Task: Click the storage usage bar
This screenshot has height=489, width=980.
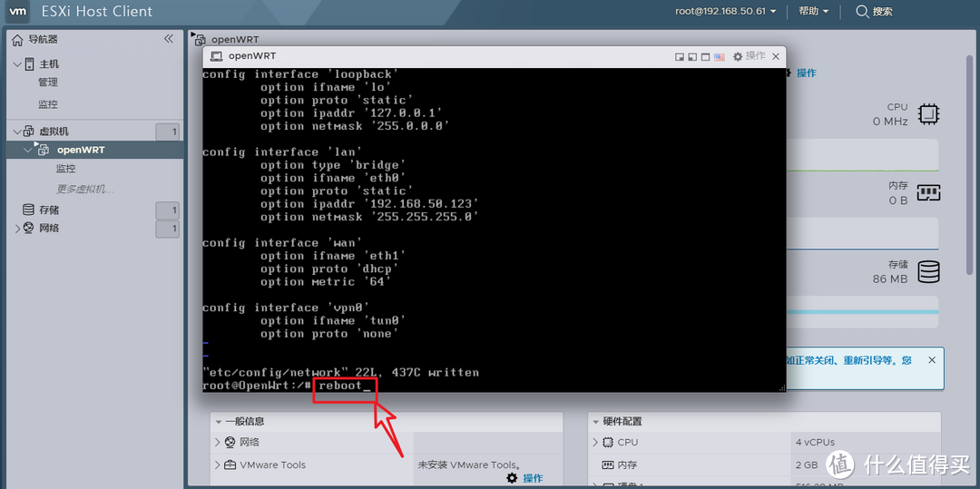Action: click(863, 312)
